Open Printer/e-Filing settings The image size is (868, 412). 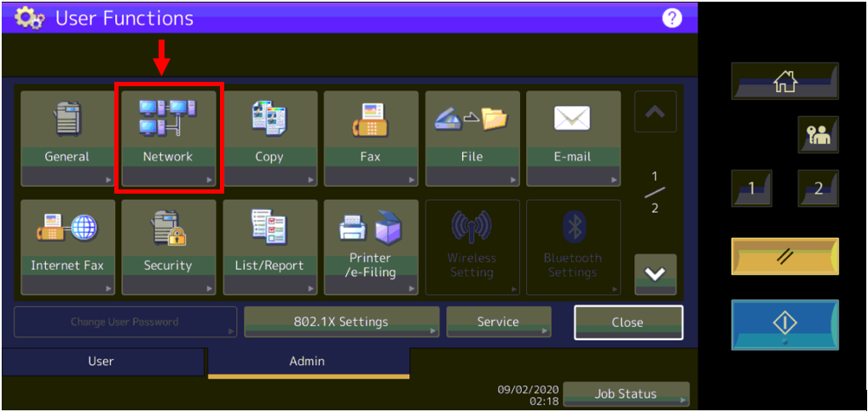[x=370, y=247]
